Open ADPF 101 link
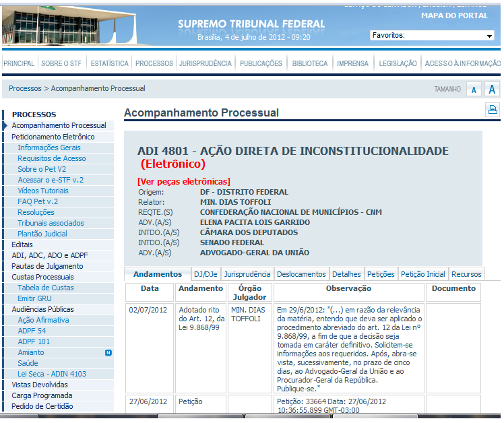 click(x=34, y=341)
